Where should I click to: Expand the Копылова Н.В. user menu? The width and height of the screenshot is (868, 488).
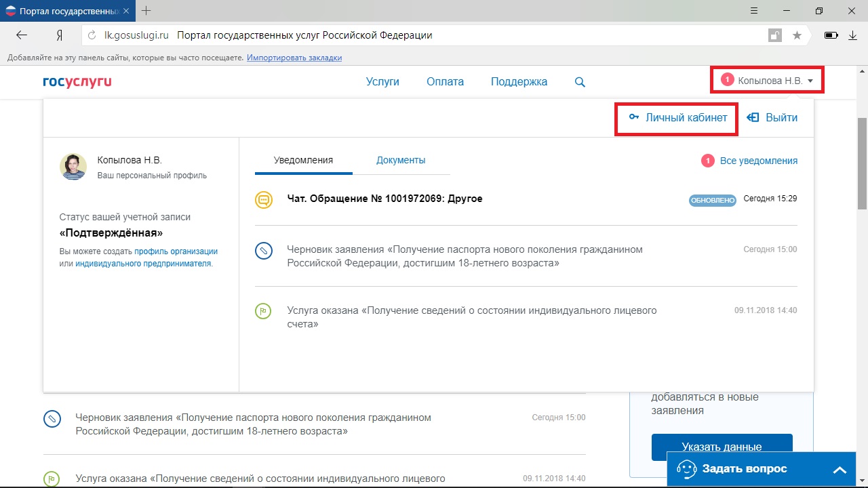[767, 81]
